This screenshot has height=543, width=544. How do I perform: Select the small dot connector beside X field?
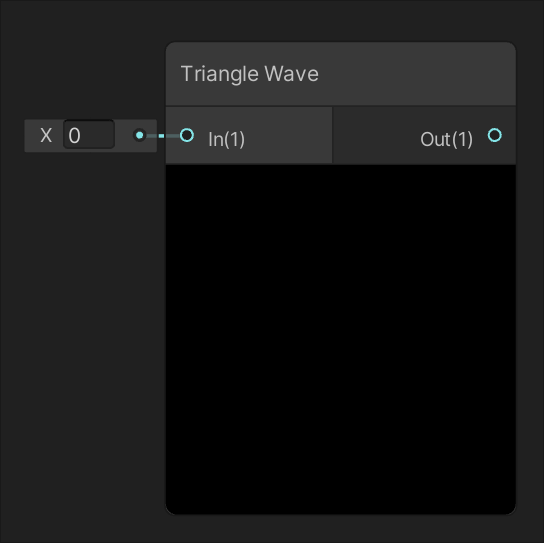139,135
